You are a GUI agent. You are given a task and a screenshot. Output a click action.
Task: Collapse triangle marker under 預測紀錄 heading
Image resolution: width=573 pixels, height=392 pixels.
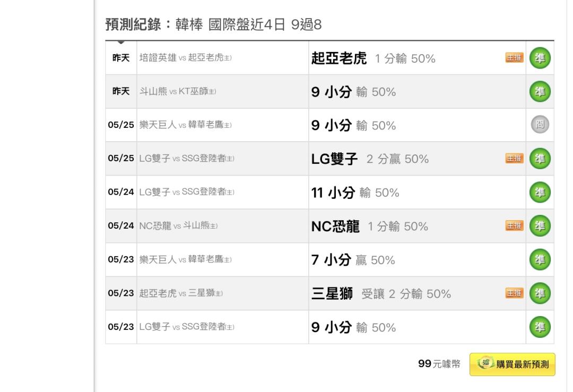point(121,42)
